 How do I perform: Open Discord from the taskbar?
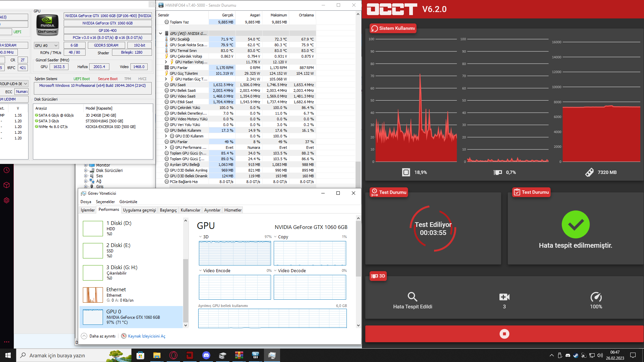206,355
